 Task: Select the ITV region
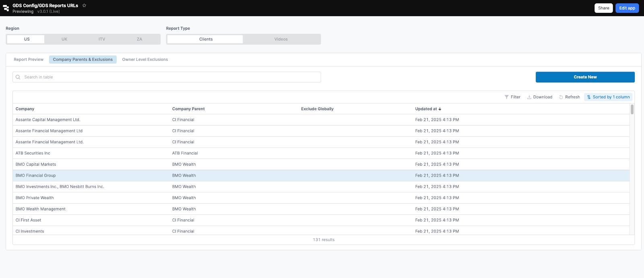102,39
